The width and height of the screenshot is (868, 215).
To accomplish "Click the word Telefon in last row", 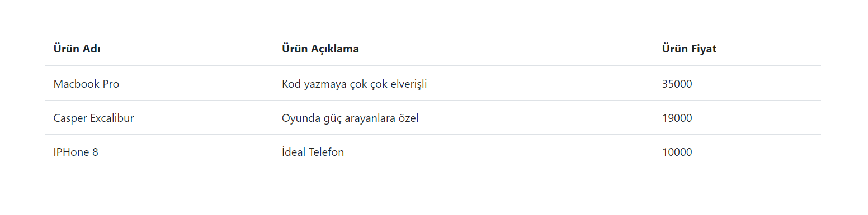I will pos(327,152).
